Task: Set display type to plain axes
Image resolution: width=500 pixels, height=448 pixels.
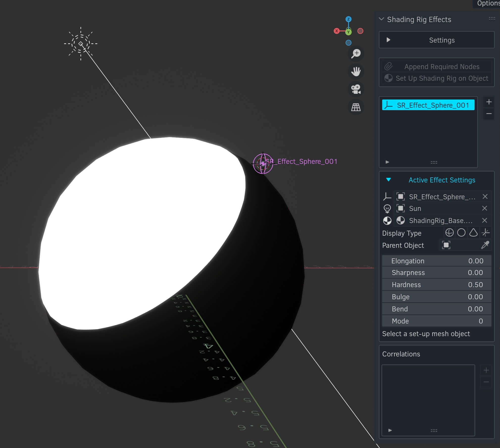Action: 486,233
